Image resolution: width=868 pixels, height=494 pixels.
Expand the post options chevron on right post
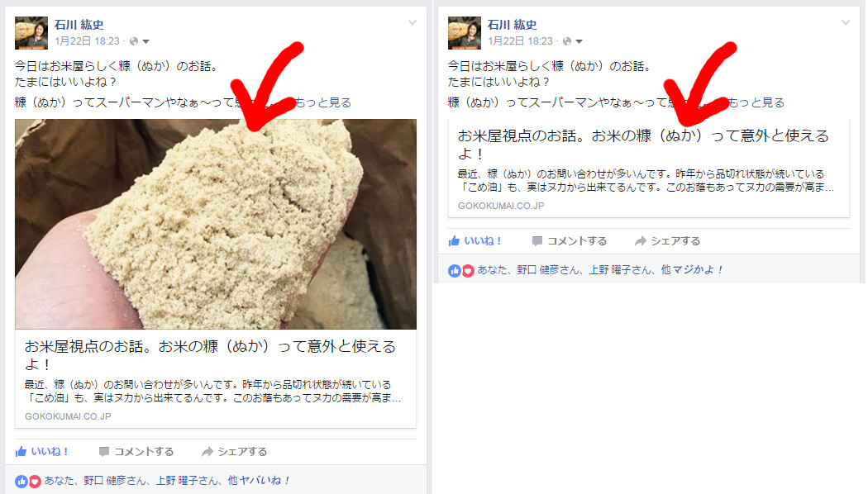coord(846,22)
